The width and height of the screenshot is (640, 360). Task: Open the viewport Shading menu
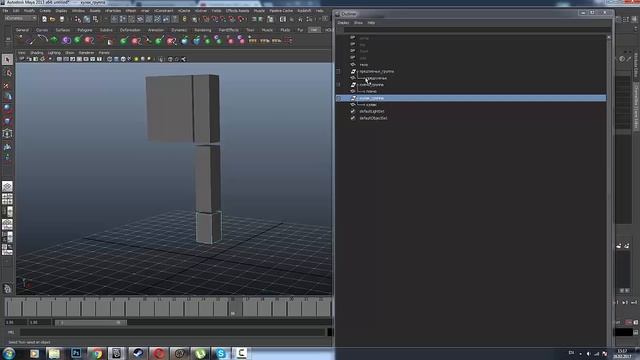pos(37,53)
